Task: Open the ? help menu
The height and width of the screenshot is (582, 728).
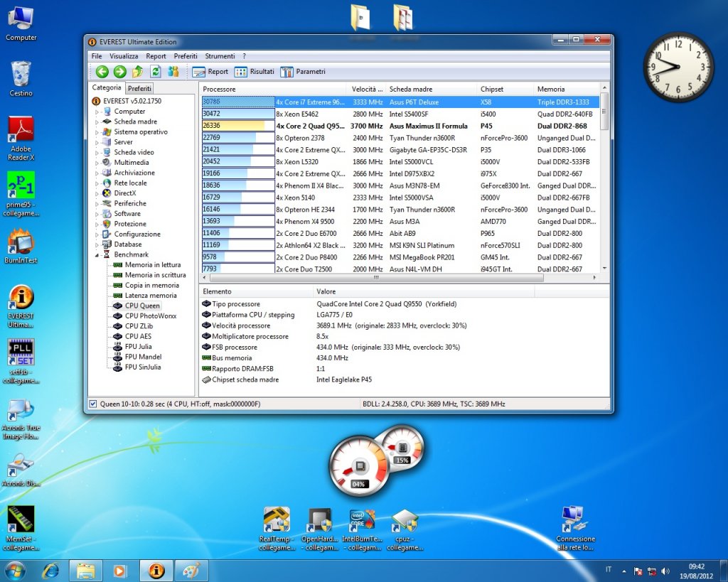Action: coord(244,56)
